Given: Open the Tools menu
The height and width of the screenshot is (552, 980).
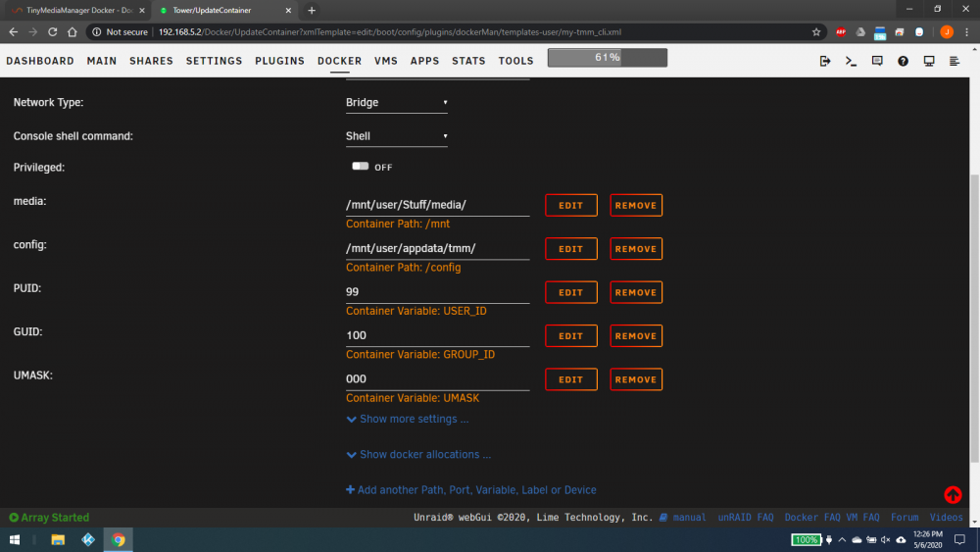Looking at the screenshot, I should (515, 61).
